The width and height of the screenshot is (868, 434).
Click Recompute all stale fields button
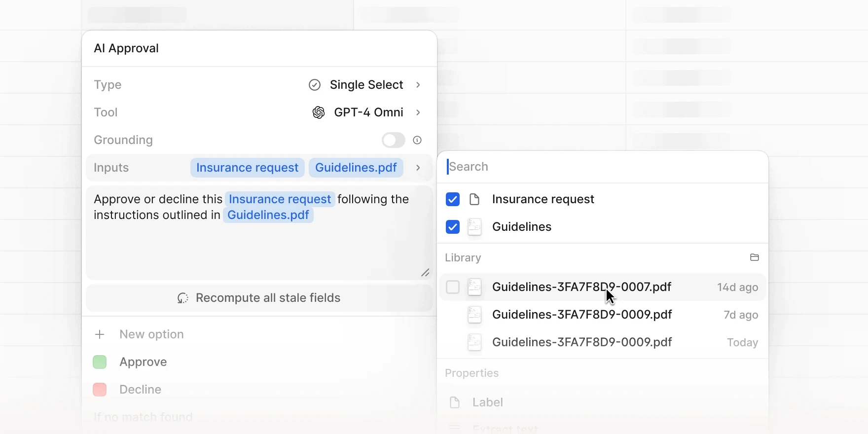pyautogui.click(x=259, y=298)
